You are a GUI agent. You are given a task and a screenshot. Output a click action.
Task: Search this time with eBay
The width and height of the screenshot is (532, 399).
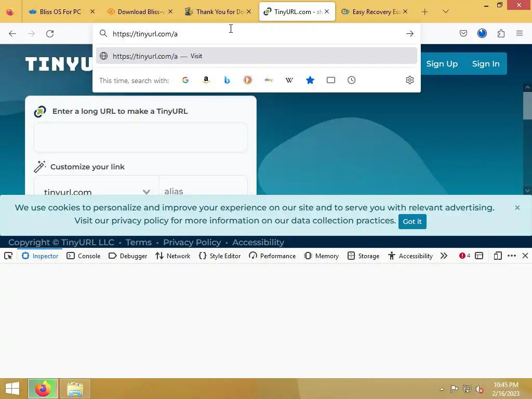pos(269,80)
